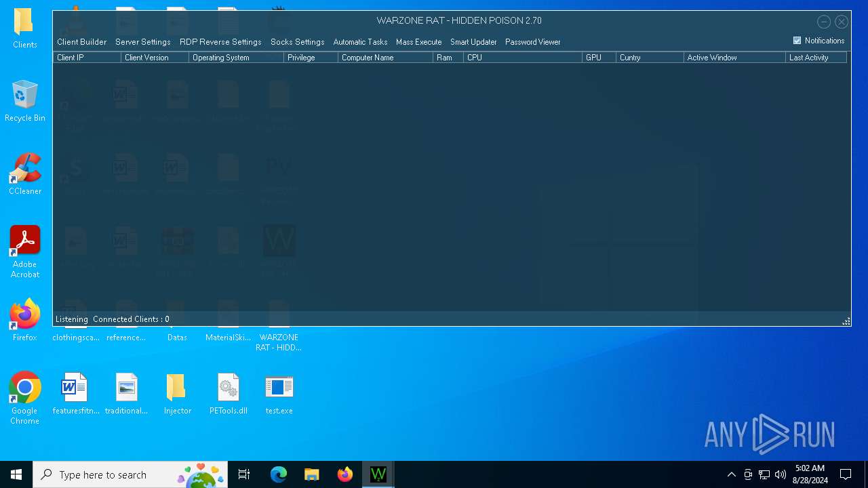Sort by Ram column header
The image size is (868, 488).
pyautogui.click(x=448, y=58)
